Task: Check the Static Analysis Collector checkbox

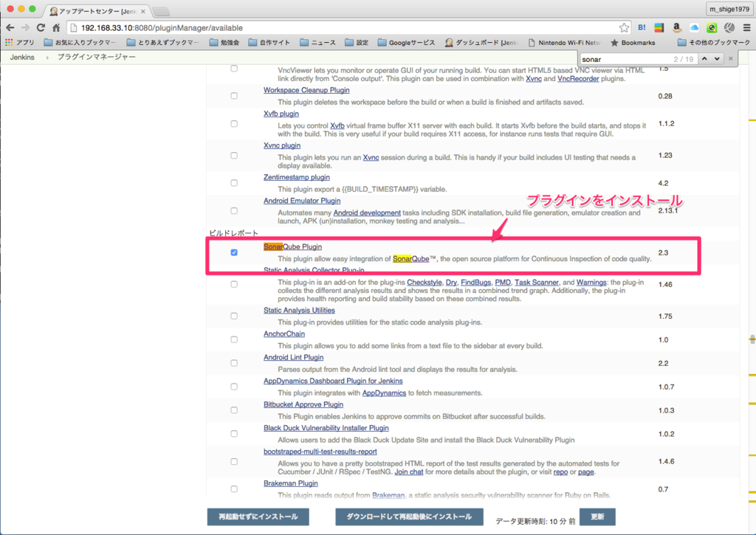Action: (234, 284)
